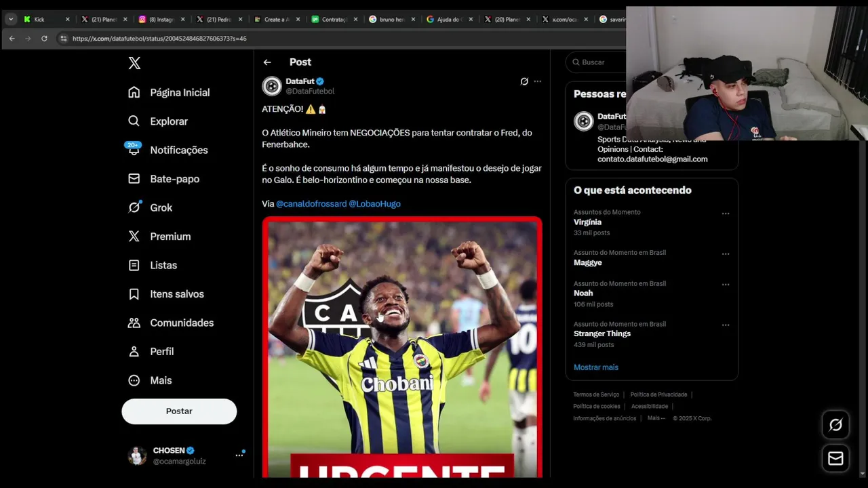Switch to the (21) Pedro tab
The image size is (868, 488).
click(218, 20)
